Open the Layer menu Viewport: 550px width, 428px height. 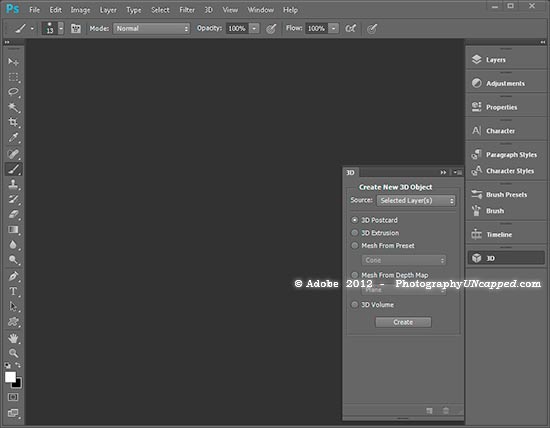tap(108, 10)
